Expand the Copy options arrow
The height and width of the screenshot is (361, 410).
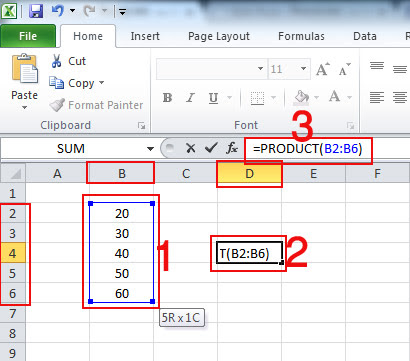[101, 83]
